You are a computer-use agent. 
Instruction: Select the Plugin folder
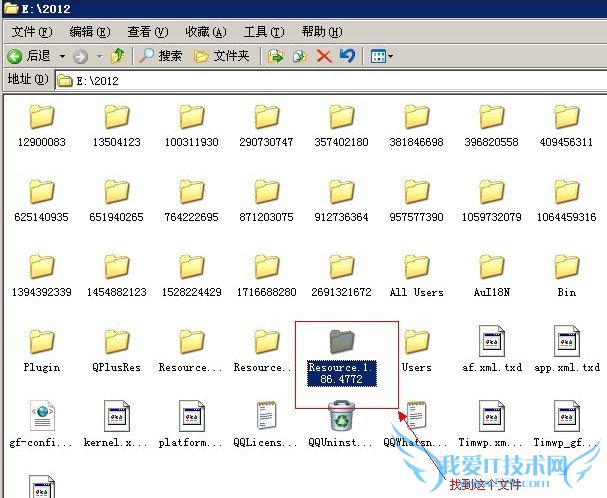pos(42,352)
